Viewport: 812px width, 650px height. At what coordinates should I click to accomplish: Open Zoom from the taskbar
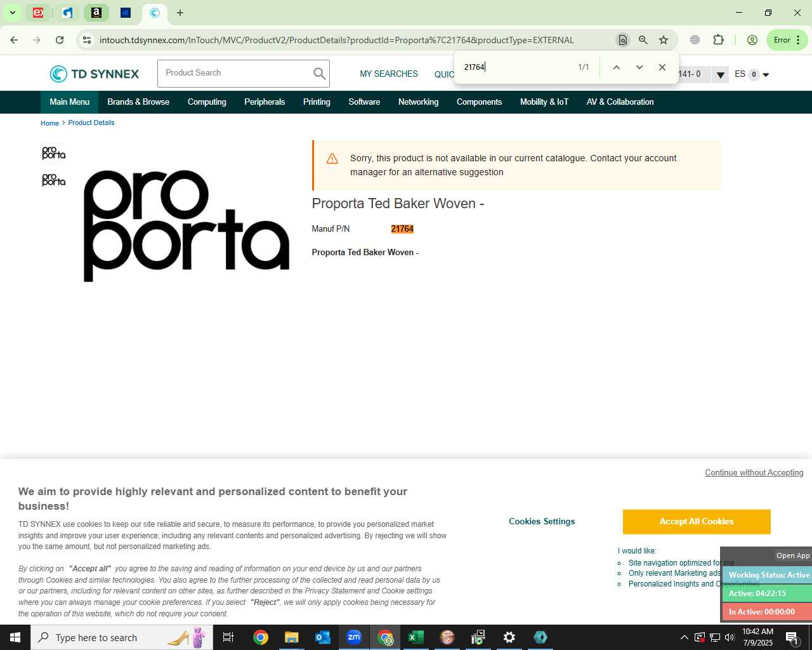(x=354, y=637)
